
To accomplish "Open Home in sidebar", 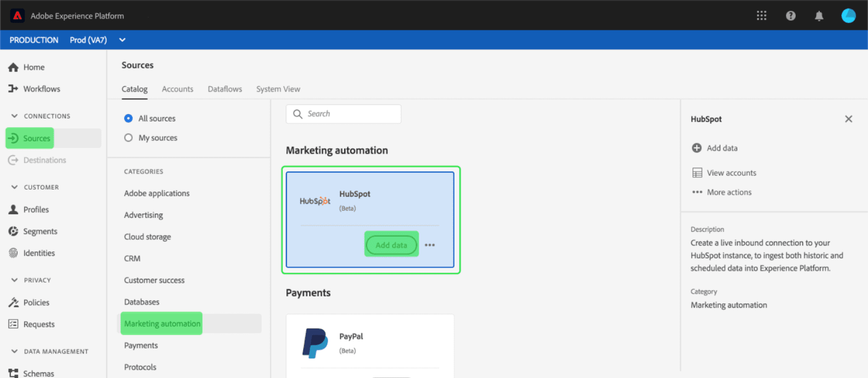I will pos(34,67).
